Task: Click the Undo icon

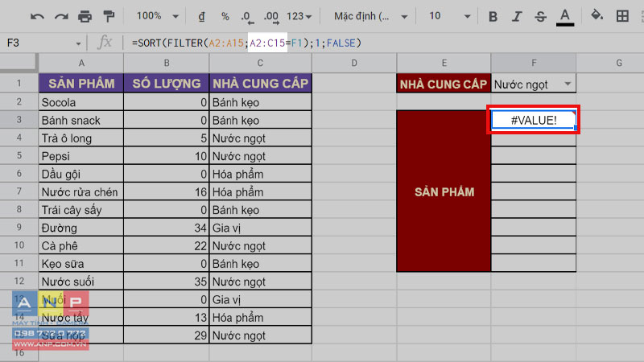Action: 37,16
